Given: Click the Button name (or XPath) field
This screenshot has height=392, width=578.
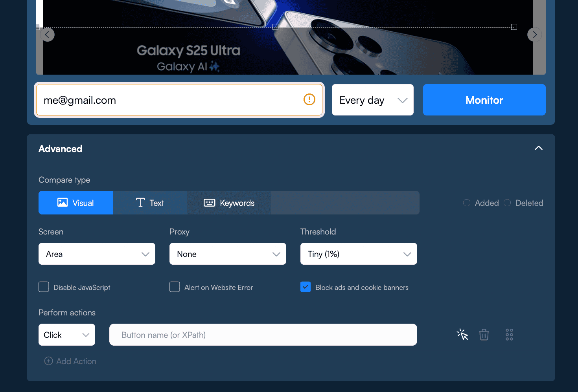Looking at the screenshot, I should pos(263,335).
